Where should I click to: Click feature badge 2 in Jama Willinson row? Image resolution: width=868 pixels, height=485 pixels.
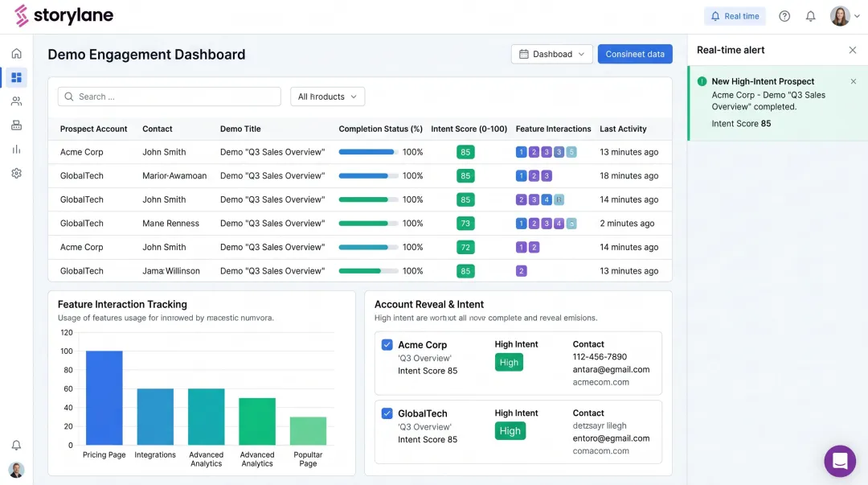click(521, 271)
